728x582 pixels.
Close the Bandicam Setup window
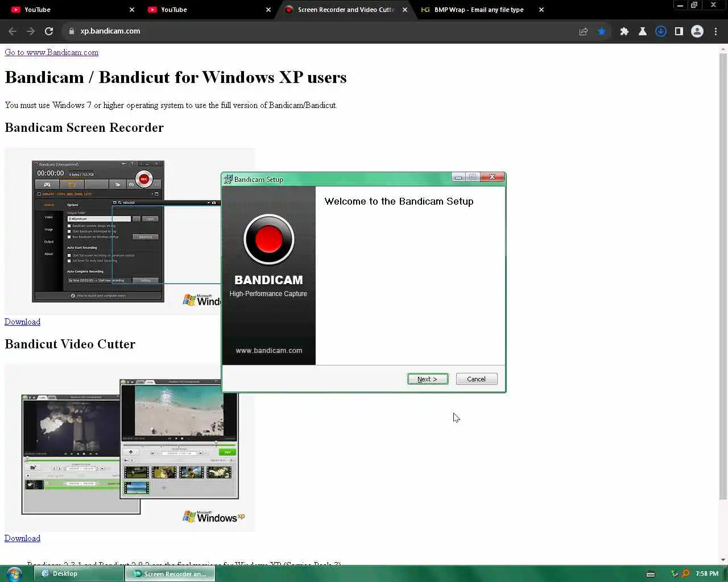(492, 177)
